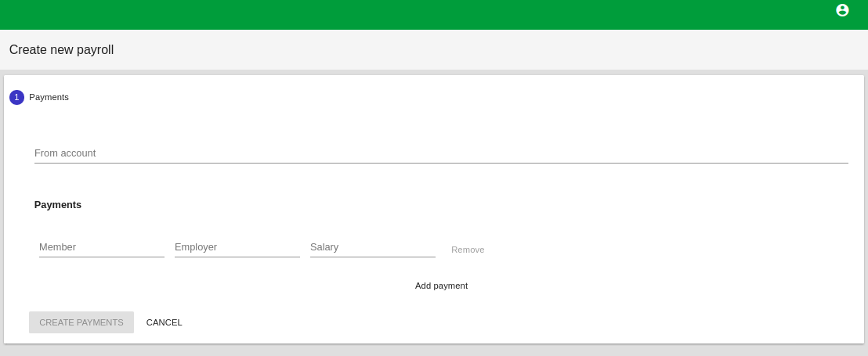Open the From account field

click(441, 153)
